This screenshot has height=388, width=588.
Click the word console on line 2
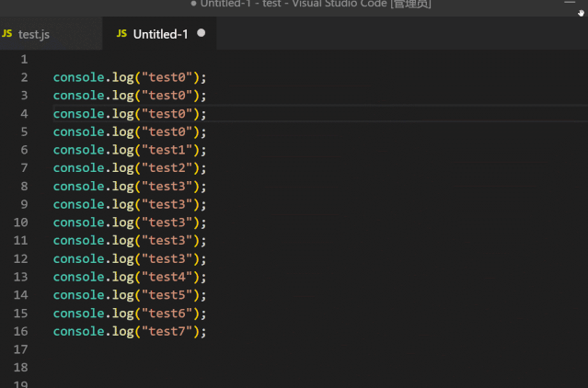click(79, 77)
